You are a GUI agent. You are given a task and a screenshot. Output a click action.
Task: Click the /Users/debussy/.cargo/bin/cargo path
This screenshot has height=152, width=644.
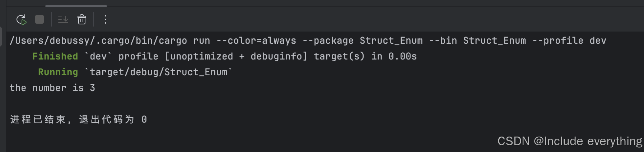98,41
